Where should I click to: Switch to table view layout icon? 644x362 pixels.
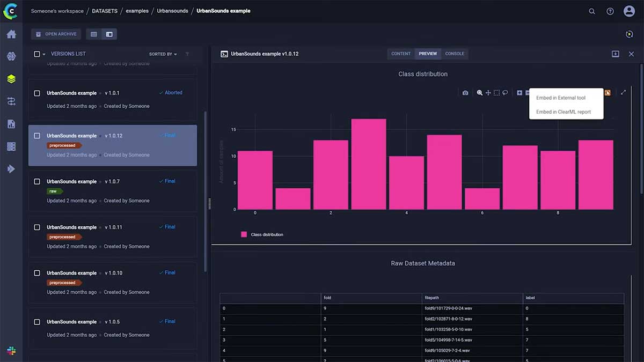[x=94, y=34]
